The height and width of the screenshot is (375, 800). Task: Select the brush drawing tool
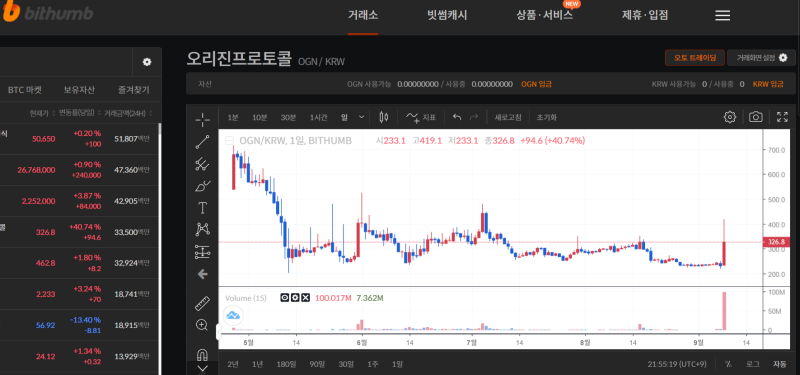tap(203, 186)
